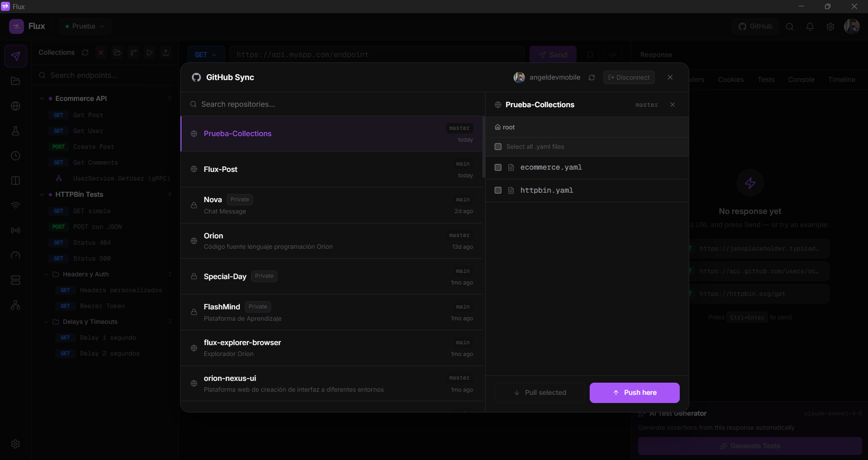Image resolution: width=868 pixels, height=460 pixels.
Task: Open the network diagram icon in left sidebar
Action: 15,305
